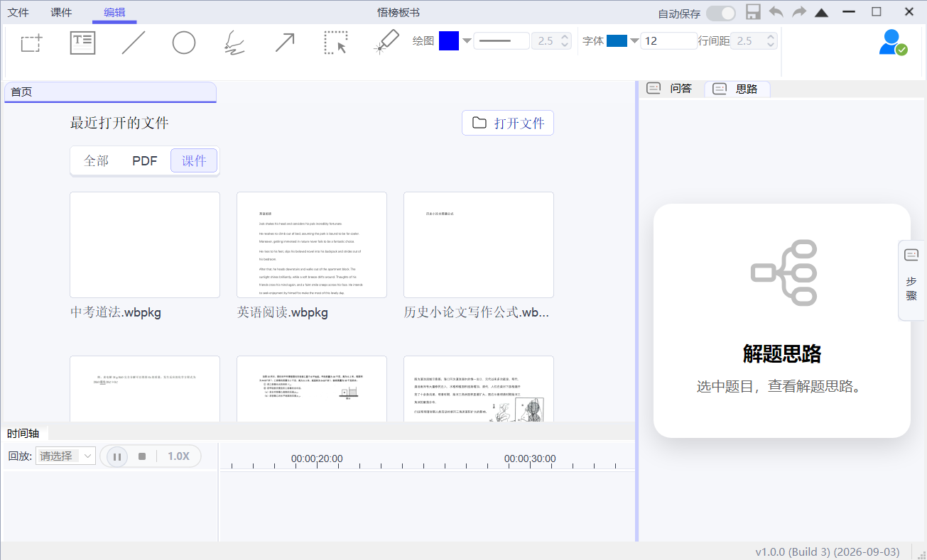
Task: Pause playback in the timeline
Action: 117,456
